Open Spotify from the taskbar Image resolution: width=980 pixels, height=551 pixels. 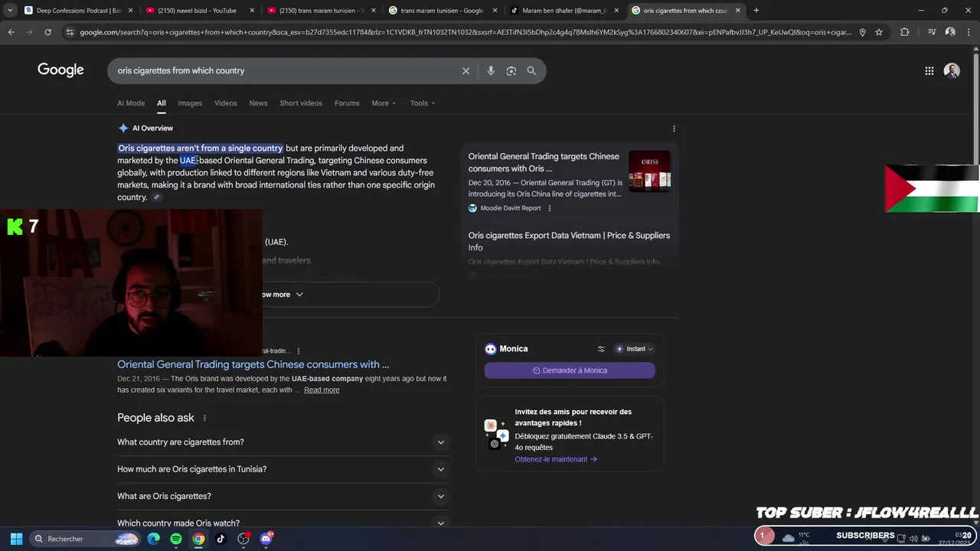tap(176, 539)
